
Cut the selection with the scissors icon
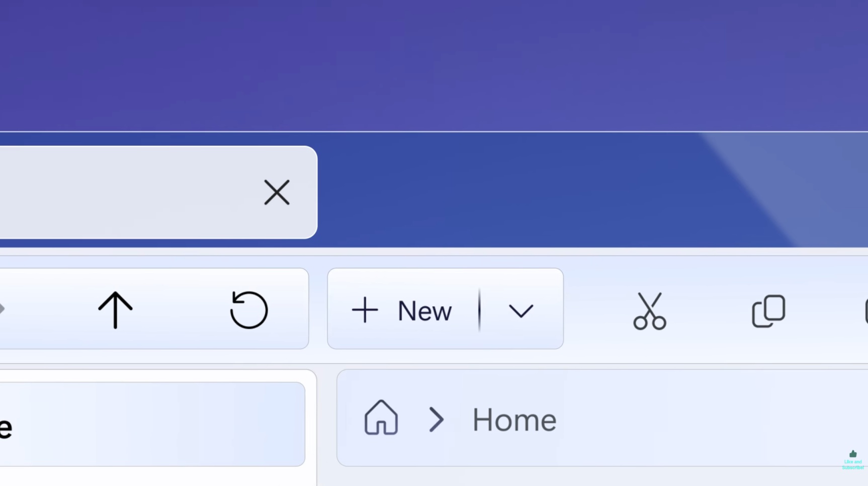650,311
